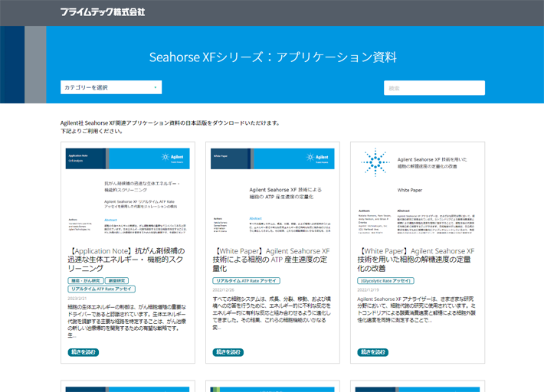This screenshot has height=392, width=544.
Task: Open the ATP 産生速度の定量化 title link
Action: tap(271, 260)
